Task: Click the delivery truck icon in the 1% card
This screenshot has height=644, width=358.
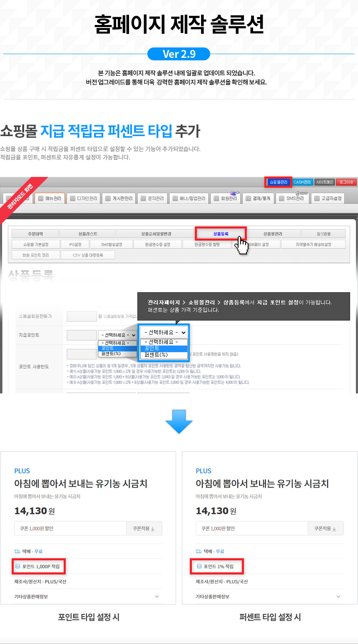Action: 199,551
